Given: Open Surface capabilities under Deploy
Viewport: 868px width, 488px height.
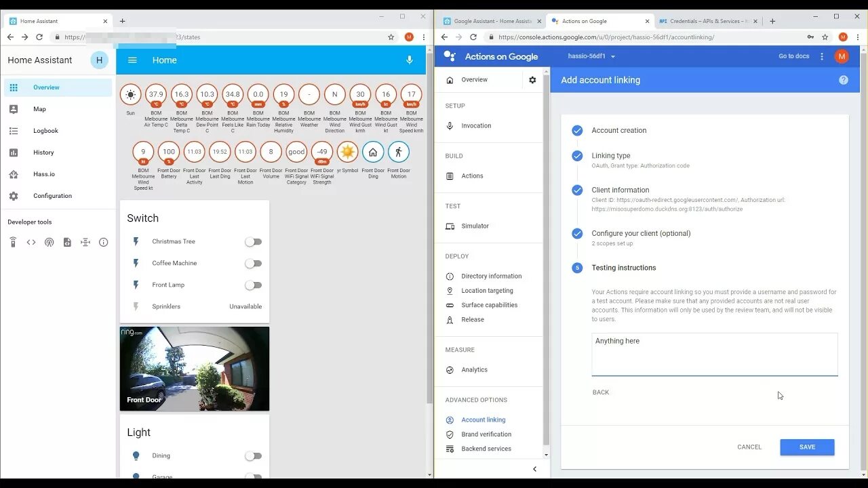Looking at the screenshot, I should coord(489,305).
